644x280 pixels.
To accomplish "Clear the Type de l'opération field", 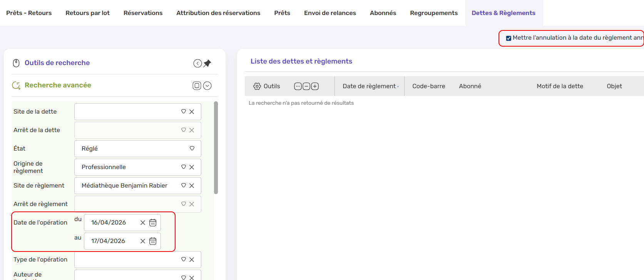I will (x=192, y=260).
